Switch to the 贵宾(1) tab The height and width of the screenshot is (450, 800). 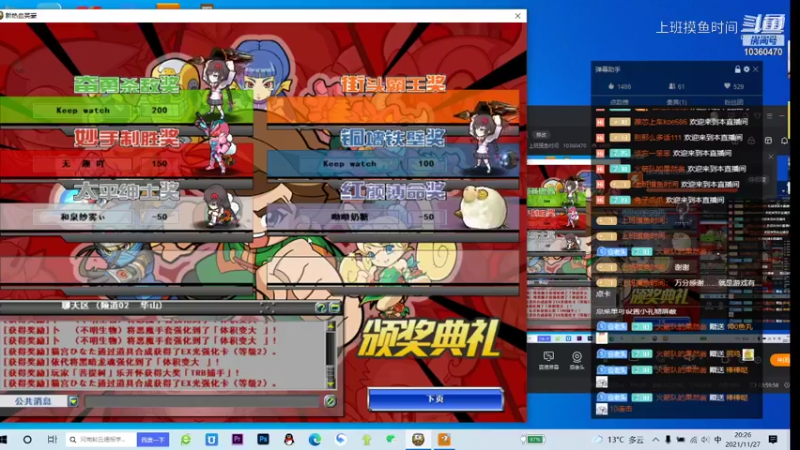[x=677, y=102]
